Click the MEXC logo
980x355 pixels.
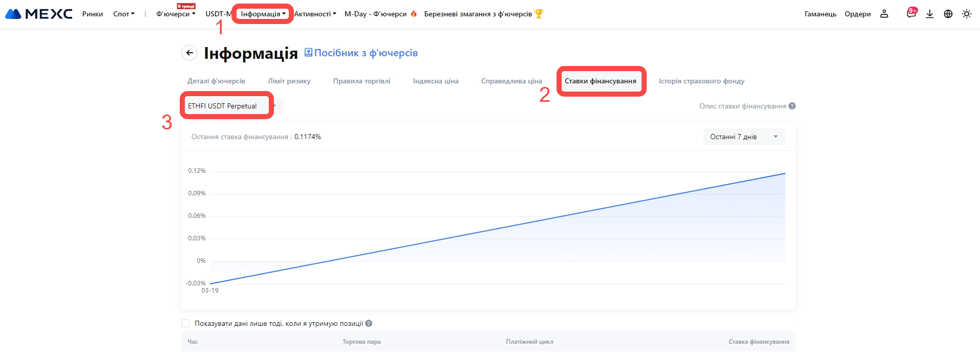tap(39, 14)
